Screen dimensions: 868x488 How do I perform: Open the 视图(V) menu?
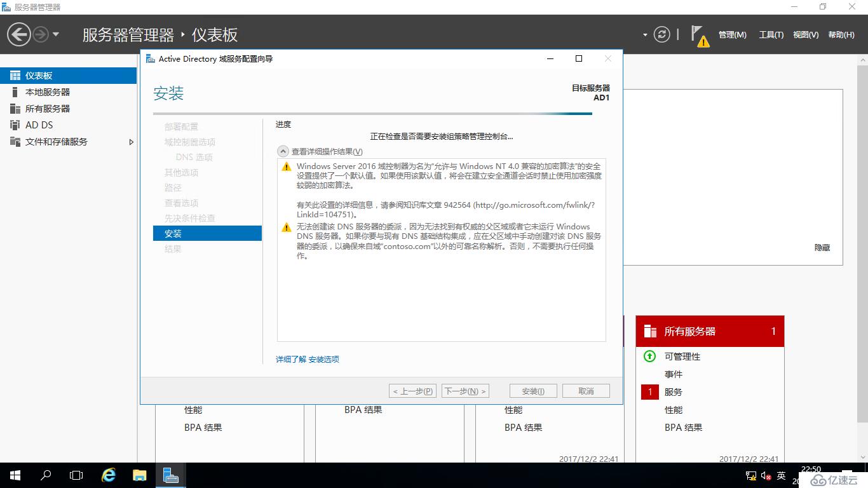tap(805, 35)
